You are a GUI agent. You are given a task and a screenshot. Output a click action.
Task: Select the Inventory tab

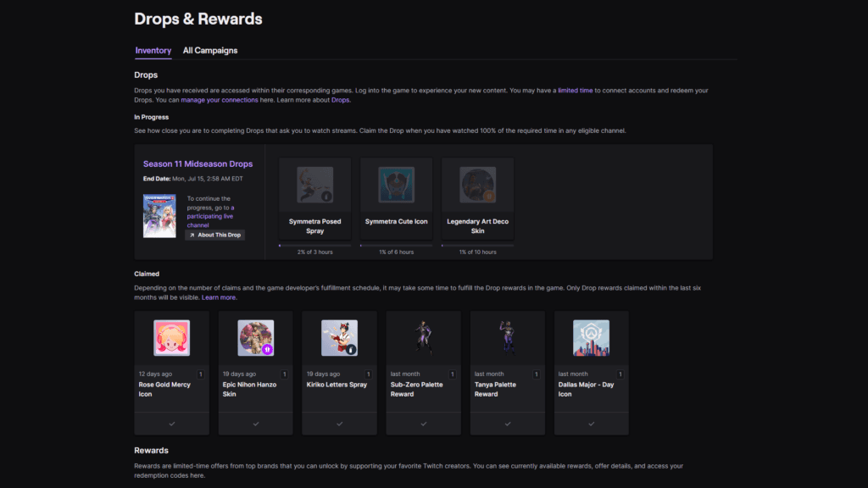point(153,51)
